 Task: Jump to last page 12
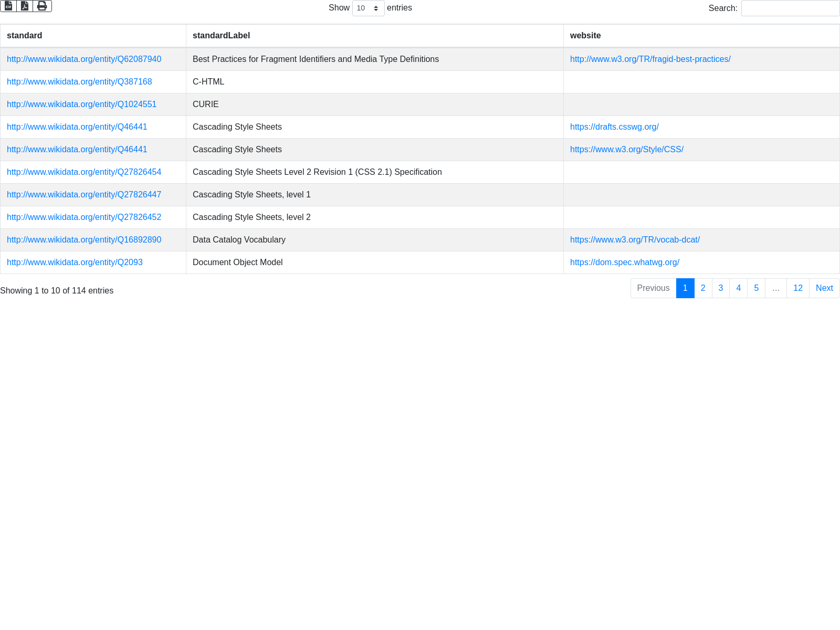[x=797, y=288]
